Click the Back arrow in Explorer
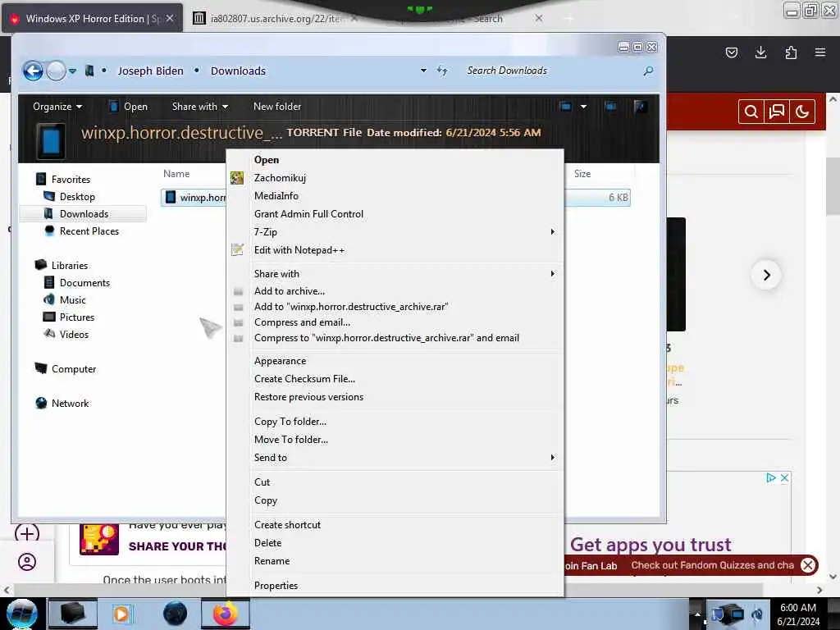 33,71
